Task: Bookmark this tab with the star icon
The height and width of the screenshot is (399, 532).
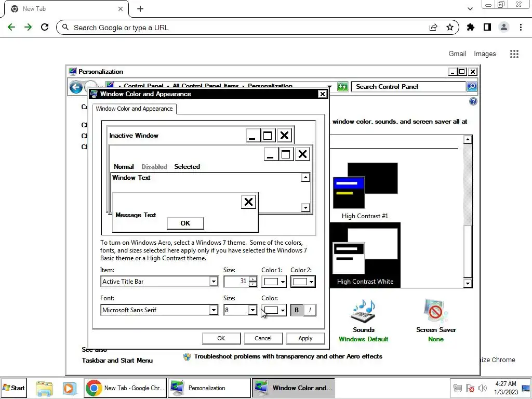Action: click(x=450, y=28)
